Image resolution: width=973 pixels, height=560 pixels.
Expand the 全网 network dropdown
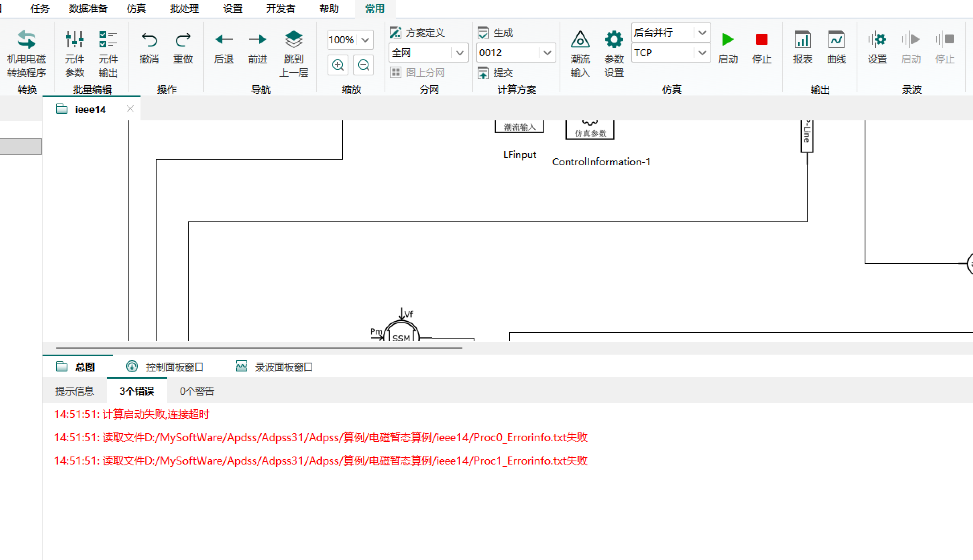pyautogui.click(x=460, y=53)
